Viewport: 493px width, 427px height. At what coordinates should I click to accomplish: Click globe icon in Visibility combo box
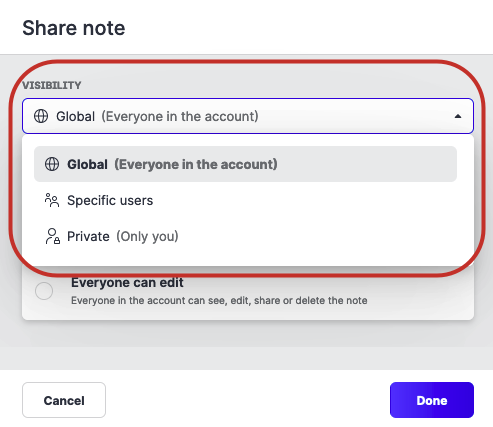(41, 116)
